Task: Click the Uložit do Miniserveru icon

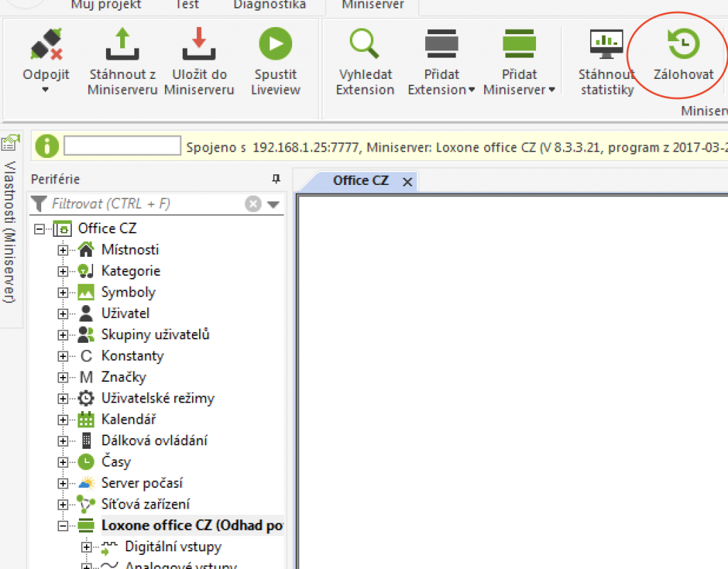Action: coord(198,43)
